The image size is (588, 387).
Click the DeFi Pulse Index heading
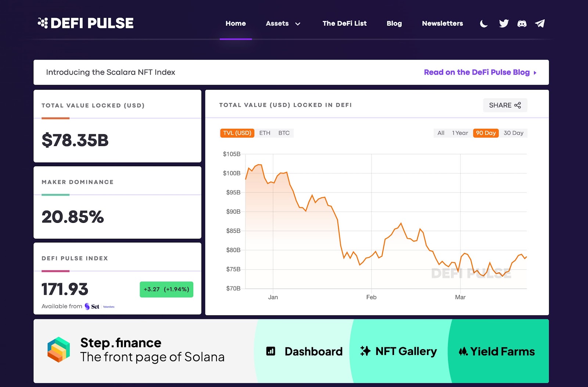[x=75, y=259]
